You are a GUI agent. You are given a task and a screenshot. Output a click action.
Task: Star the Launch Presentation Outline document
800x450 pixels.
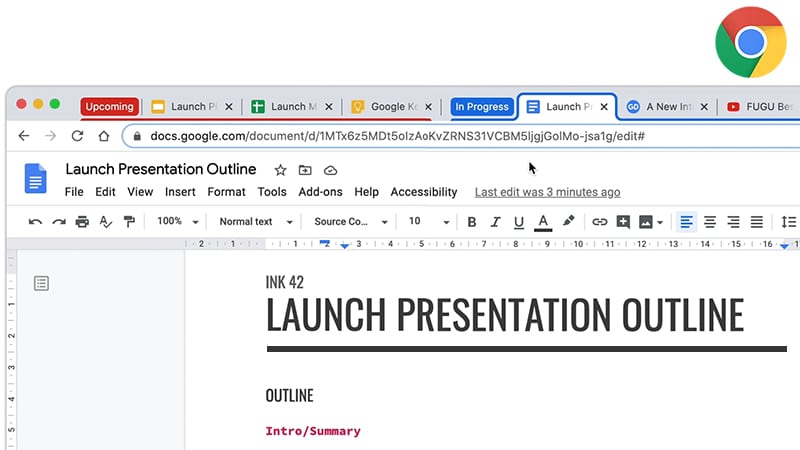click(x=280, y=170)
